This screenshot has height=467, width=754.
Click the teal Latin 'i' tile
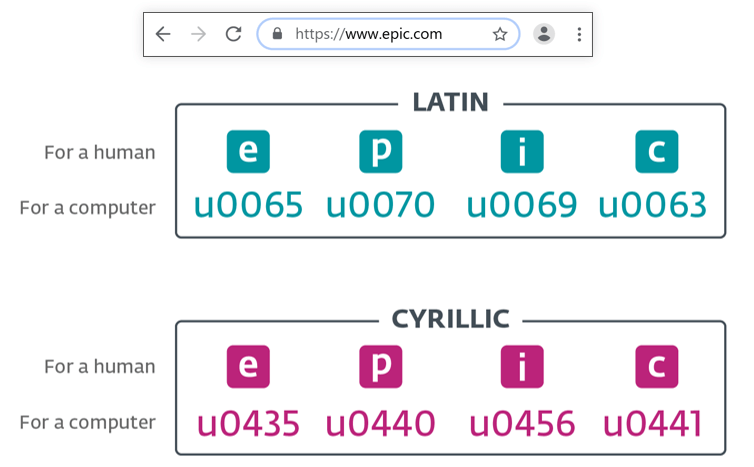tap(522, 152)
